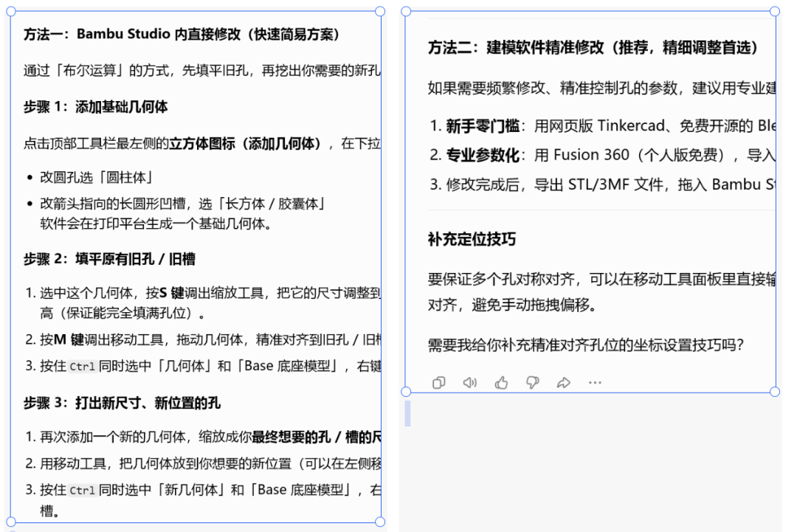Screen dimensions: 797x532
Task: Click the Ctrl code tag in step 3
Action: tap(83, 491)
